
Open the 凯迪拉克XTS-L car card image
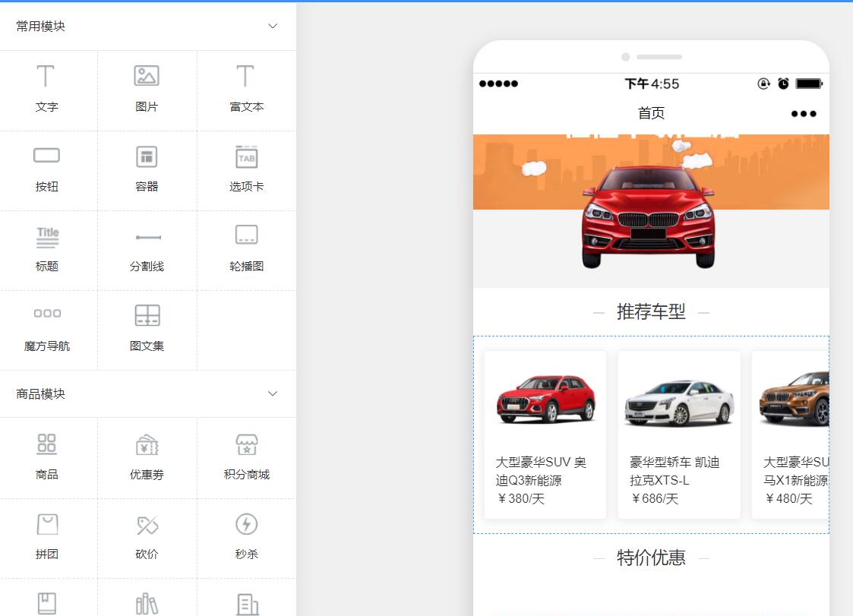point(680,402)
